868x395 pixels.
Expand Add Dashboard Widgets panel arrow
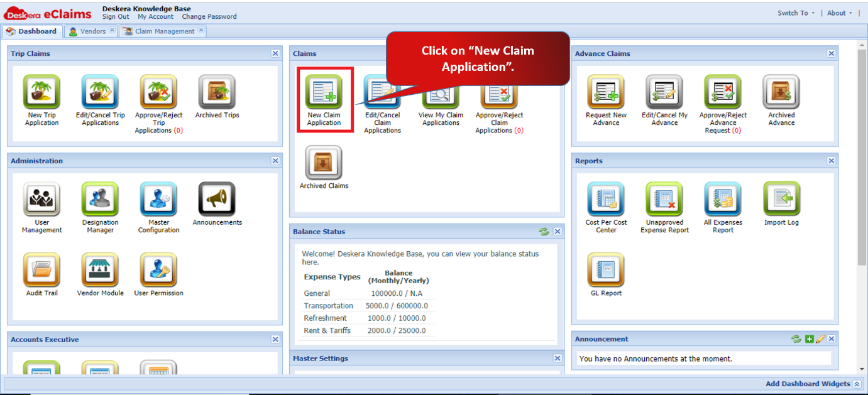(857, 384)
